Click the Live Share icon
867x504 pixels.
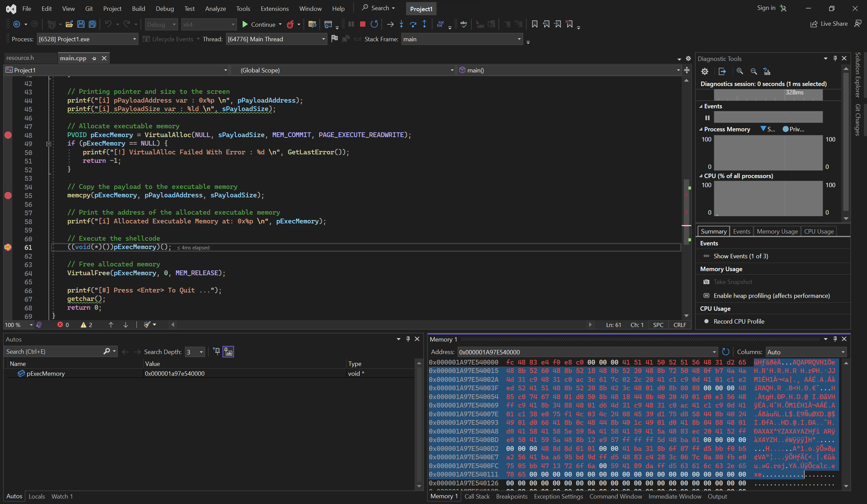pos(814,24)
